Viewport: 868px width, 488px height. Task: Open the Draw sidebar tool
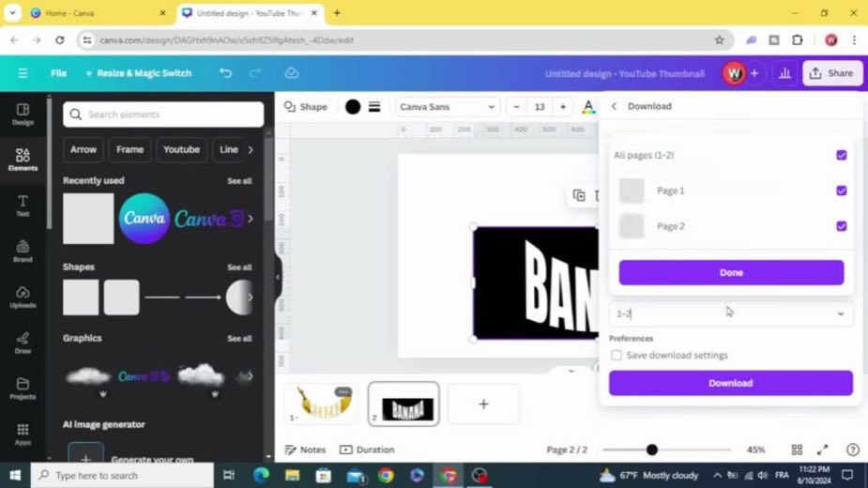(23, 343)
